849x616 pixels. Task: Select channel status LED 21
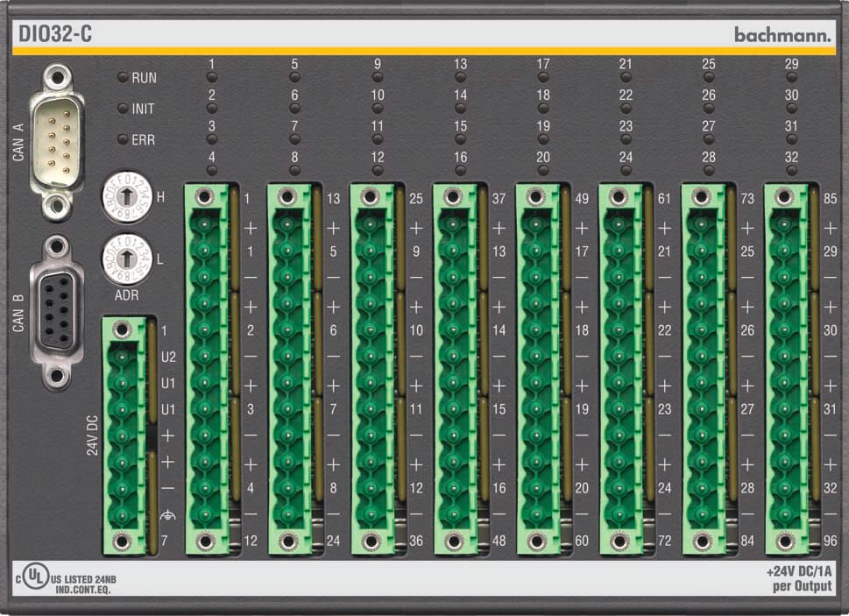pyautogui.click(x=626, y=77)
